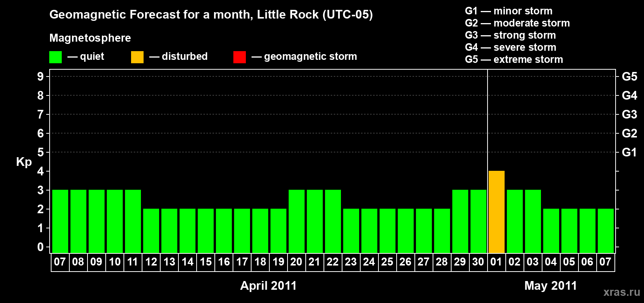Click the Kp axis label
Screen dimensions: 644x303
(24, 162)
